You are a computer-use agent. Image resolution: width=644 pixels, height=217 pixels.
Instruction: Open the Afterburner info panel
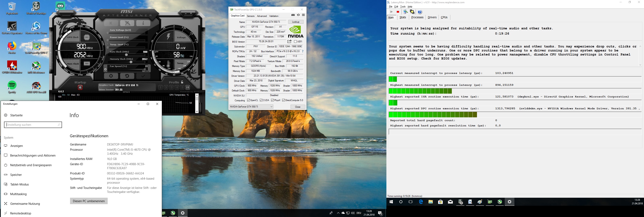pyautogui.click(x=143, y=23)
